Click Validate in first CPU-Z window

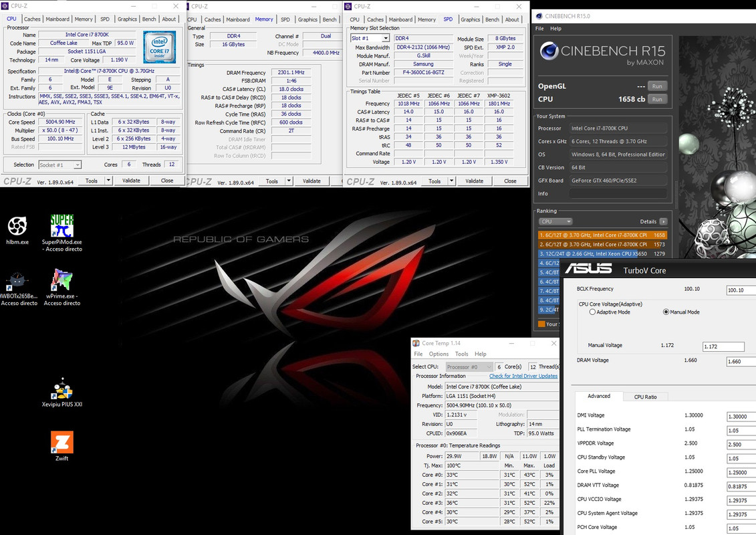(x=131, y=181)
